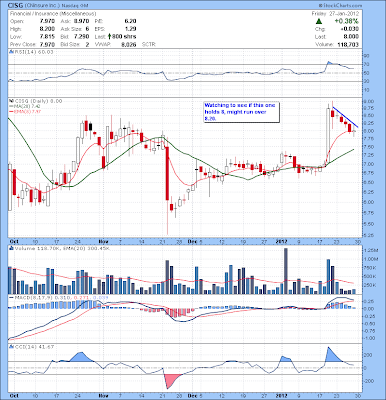Click the bar icon before the Volume label

coord(11,248)
